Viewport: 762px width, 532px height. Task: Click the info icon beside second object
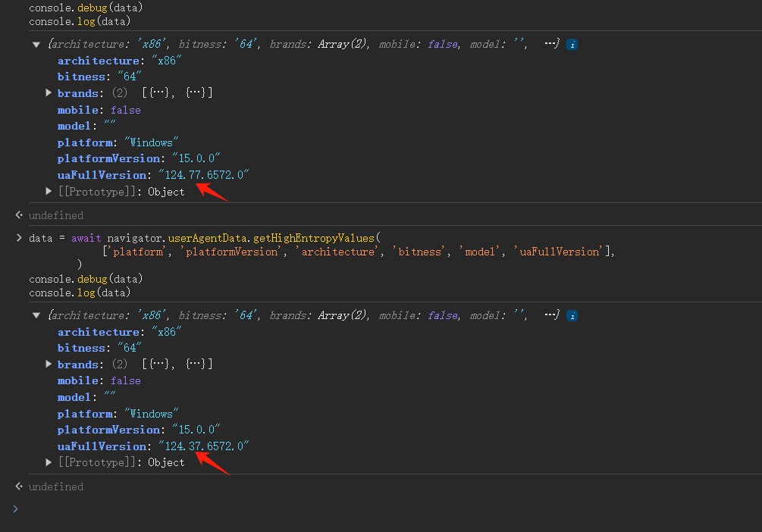pos(572,316)
